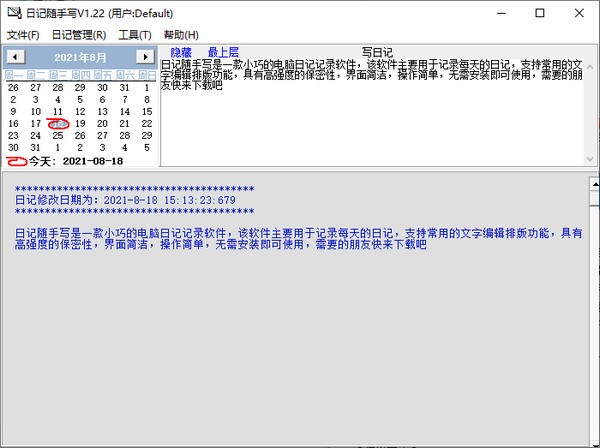
Task: Select date 21 in calendar
Action: [125, 124]
